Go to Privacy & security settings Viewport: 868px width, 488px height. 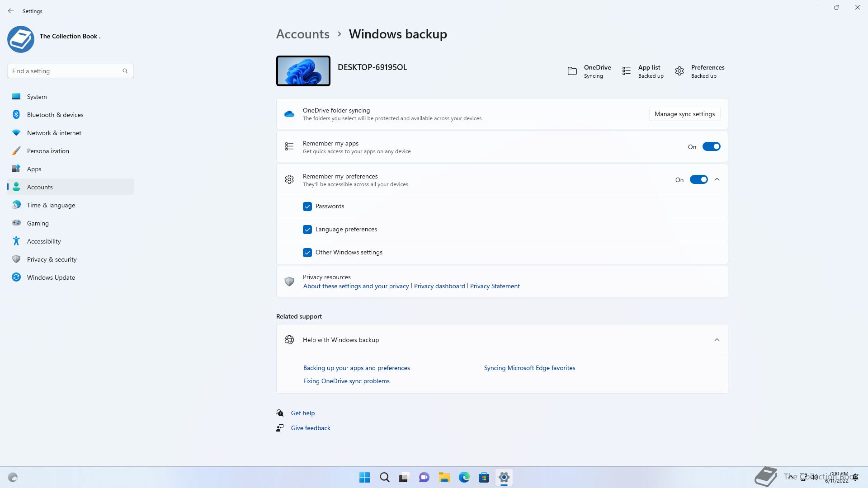pos(52,259)
